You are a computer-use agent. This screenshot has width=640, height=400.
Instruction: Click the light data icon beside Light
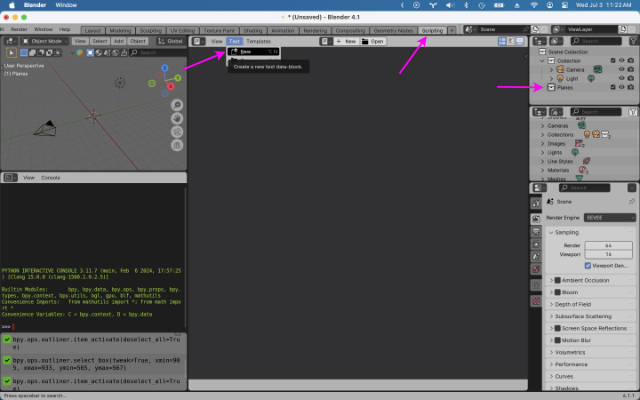pos(591,78)
